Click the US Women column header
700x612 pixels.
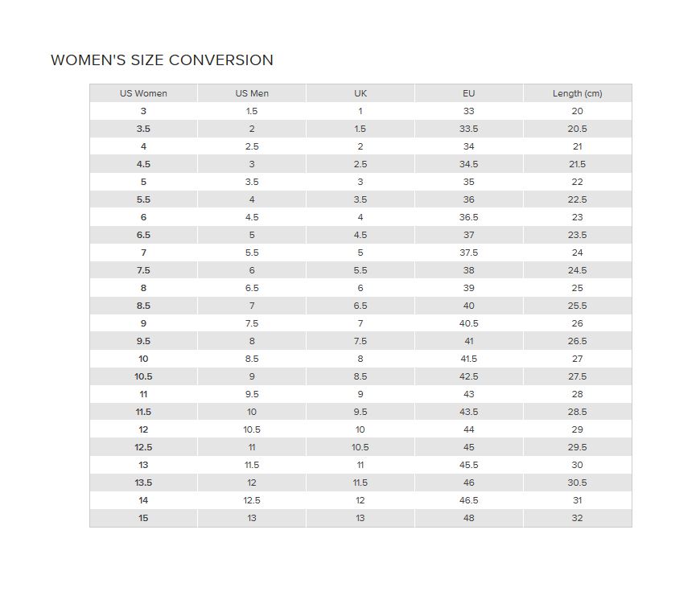pyautogui.click(x=143, y=93)
